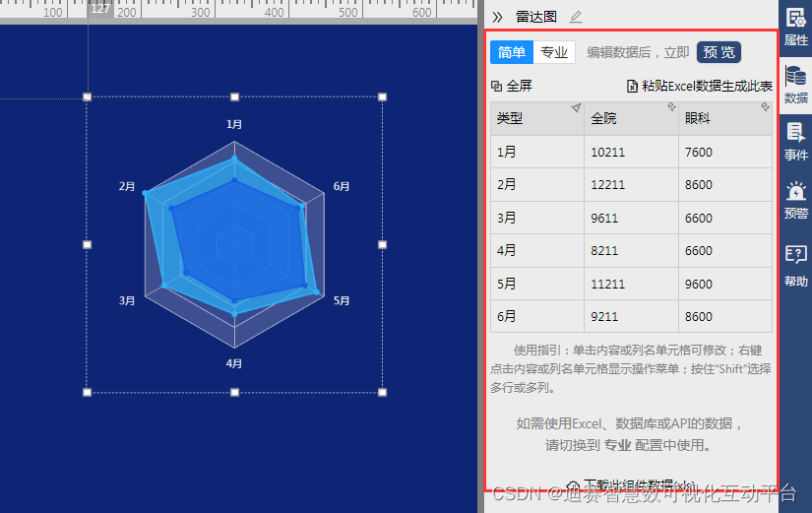Click 眼科 value 8600 in 6月 row
This screenshot has height=513, width=812.
(x=725, y=316)
